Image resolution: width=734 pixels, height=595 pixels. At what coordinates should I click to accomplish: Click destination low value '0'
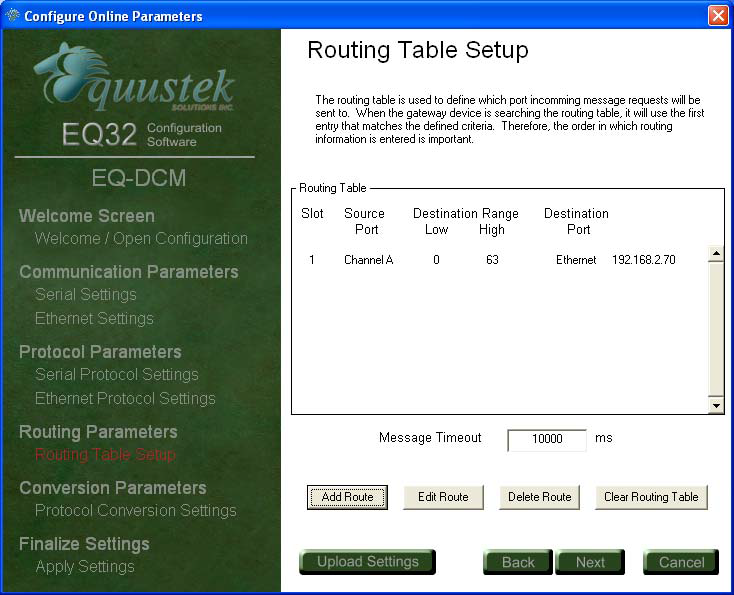(436, 260)
